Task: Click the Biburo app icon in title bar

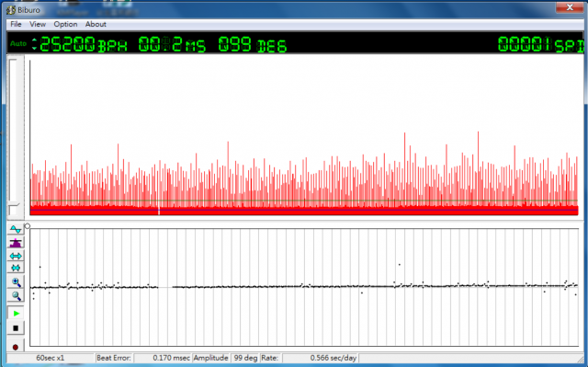Action: pos(11,10)
